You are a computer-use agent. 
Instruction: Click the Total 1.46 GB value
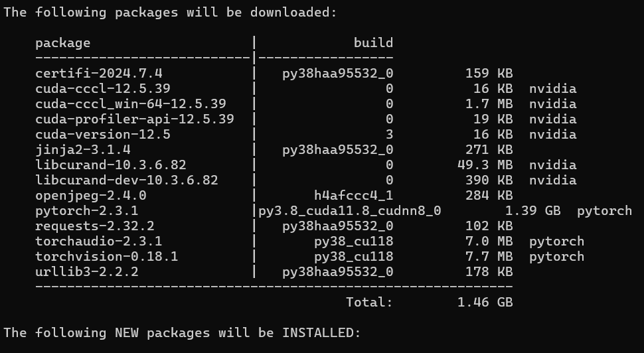[x=485, y=302]
